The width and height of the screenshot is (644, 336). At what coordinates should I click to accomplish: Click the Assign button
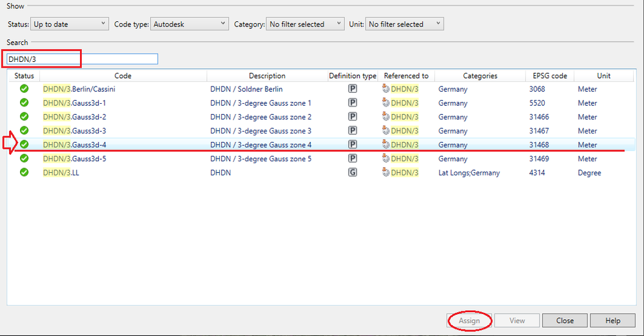click(x=469, y=321)
